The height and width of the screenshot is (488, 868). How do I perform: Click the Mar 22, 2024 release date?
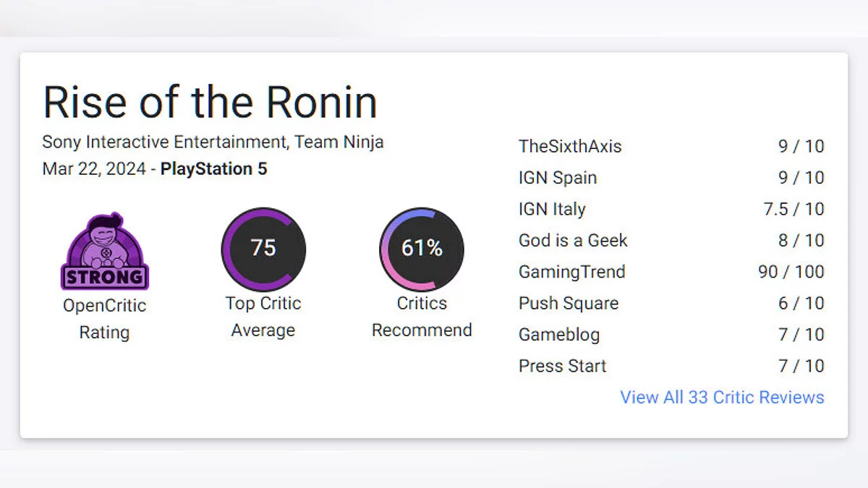tap(93, 169)
